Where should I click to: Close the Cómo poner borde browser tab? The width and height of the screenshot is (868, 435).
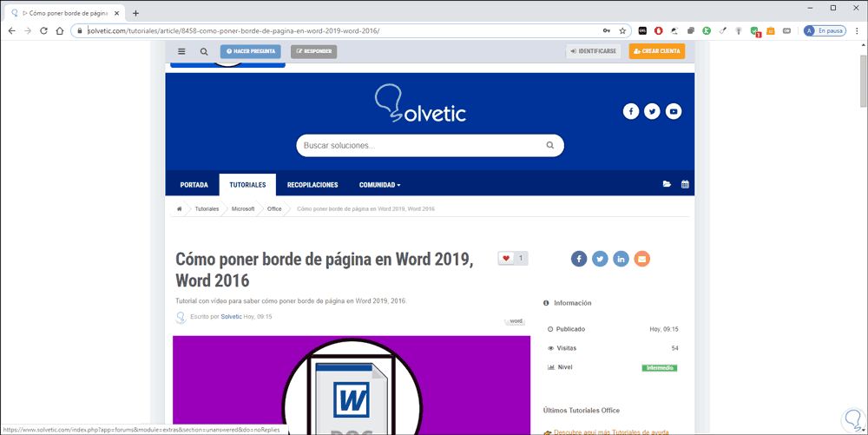(x=117, y=13)
